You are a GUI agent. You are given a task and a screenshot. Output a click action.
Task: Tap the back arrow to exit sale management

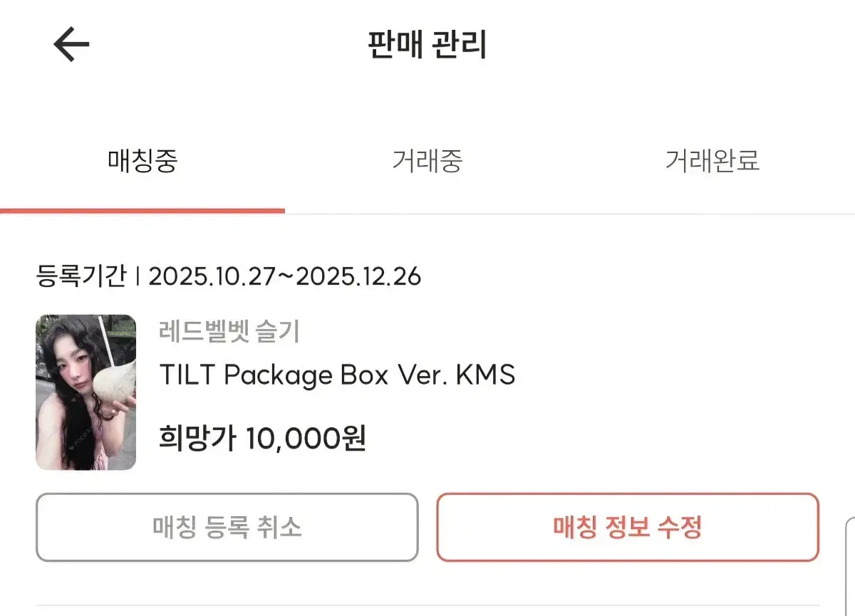tap(68, 44)
